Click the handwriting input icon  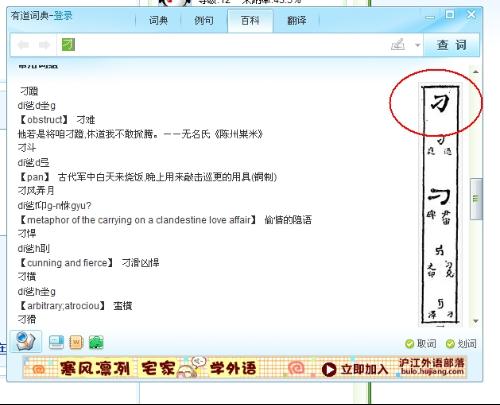click(398, 44)
